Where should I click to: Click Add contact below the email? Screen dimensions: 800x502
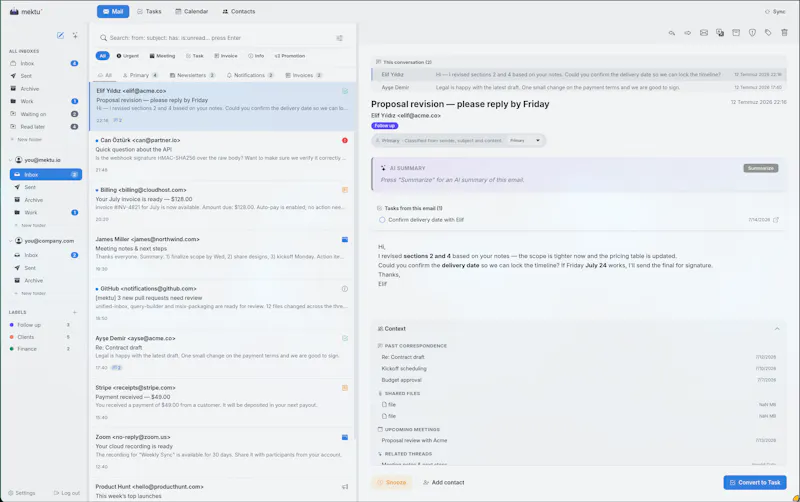tap(443, 483)
